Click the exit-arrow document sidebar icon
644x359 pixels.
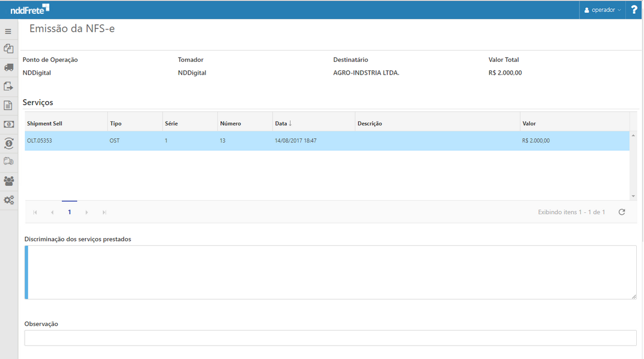[8, 87]
